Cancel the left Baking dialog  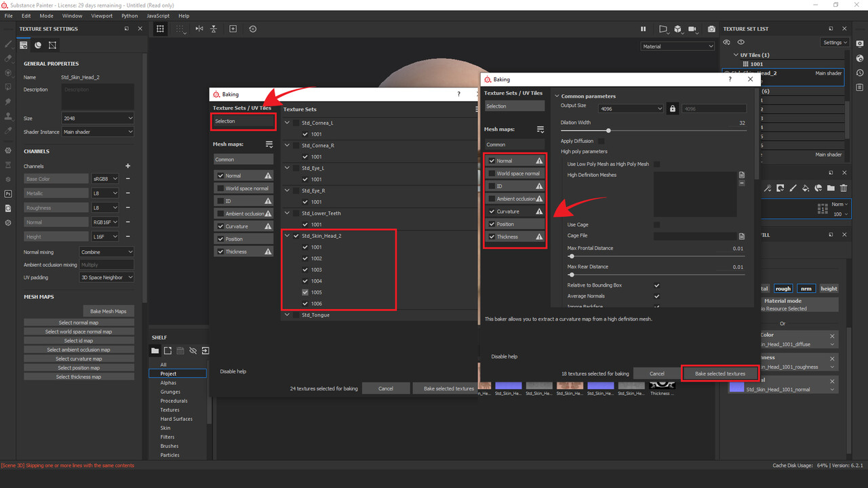tap(386, 388)
